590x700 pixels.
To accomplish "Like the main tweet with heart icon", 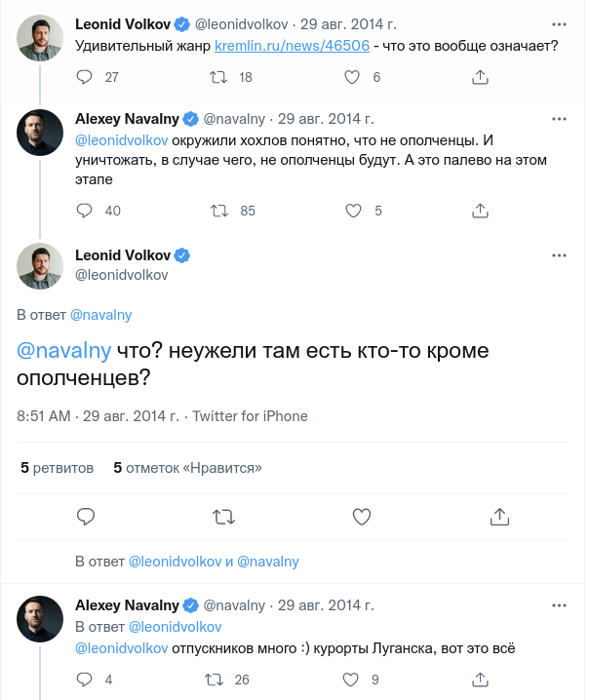I will 361,516.
